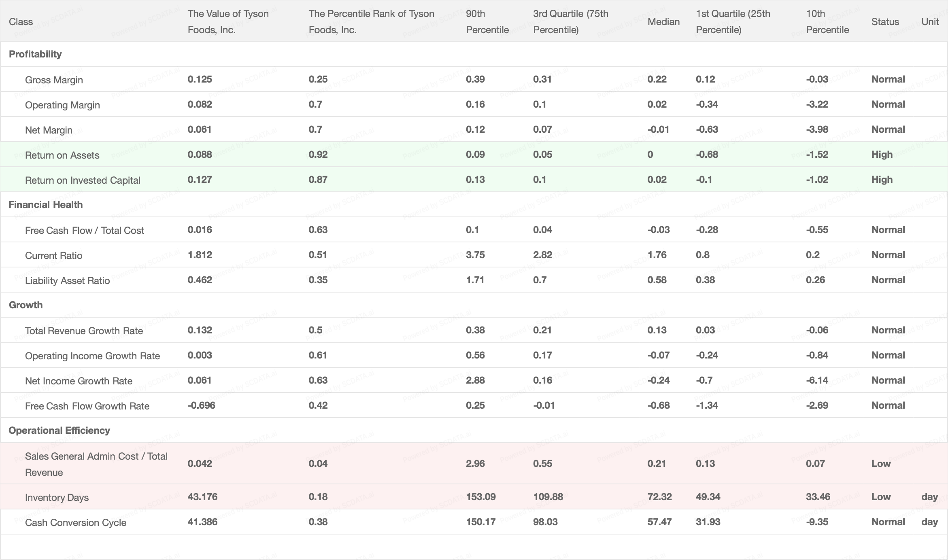Click the Inventory Days row label
The height and width of the screenshot is (560, 948).
tap(57, 498)
